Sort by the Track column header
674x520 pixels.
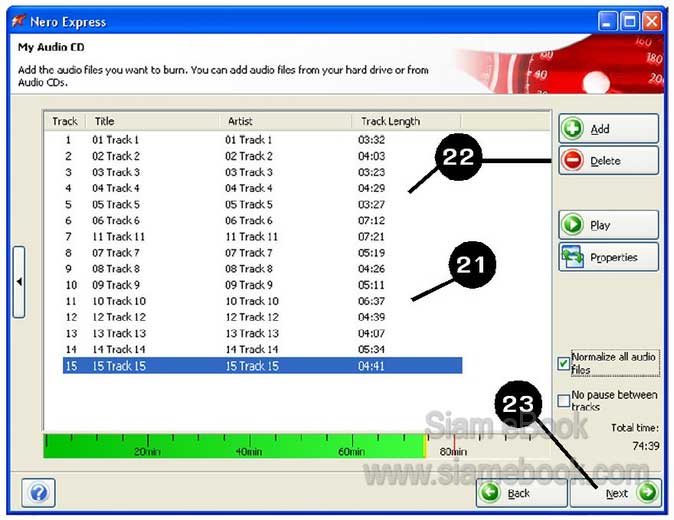(65, 122)
